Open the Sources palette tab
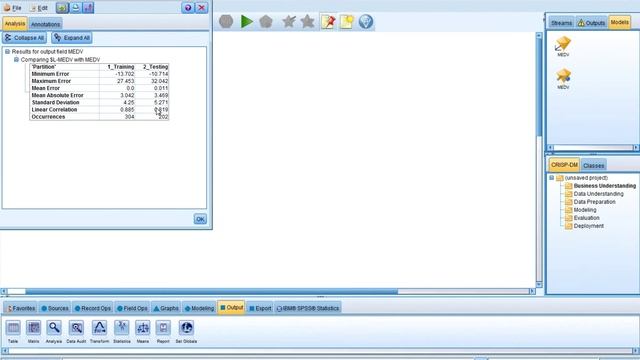This screenshot has width=640, height=360. click(55, 308)
